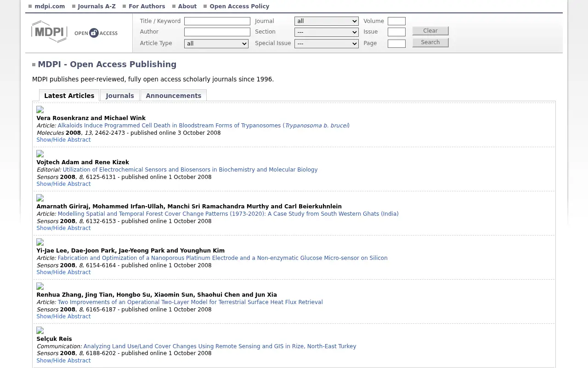This screenshot has height=368, width=588.
Task: Focus the Issue input field
Action: point(396,32)
